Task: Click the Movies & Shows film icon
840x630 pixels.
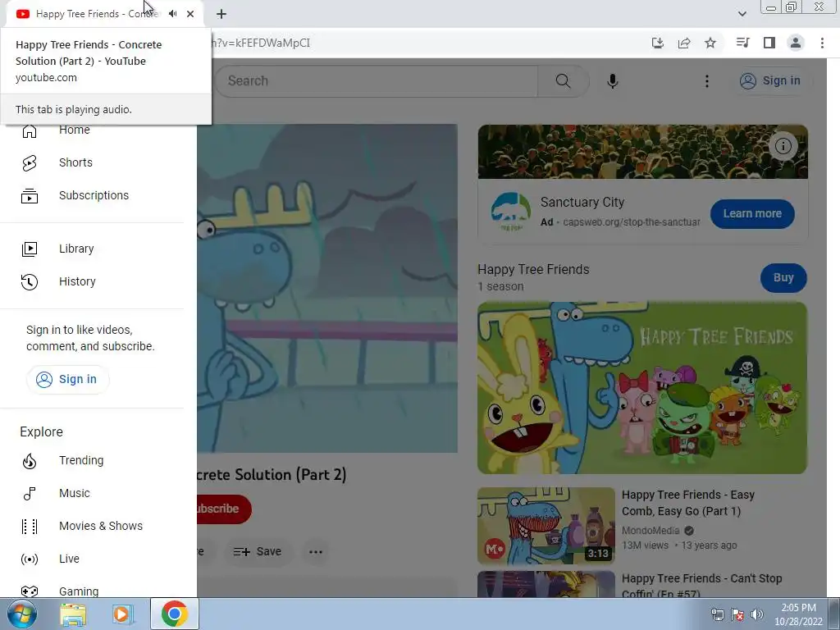Action: coord(30,526)
